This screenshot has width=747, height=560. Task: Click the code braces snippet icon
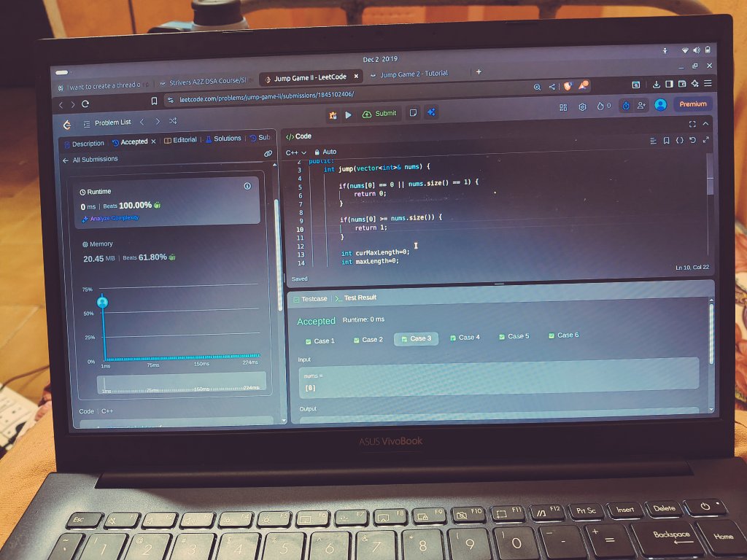point(680,140)
